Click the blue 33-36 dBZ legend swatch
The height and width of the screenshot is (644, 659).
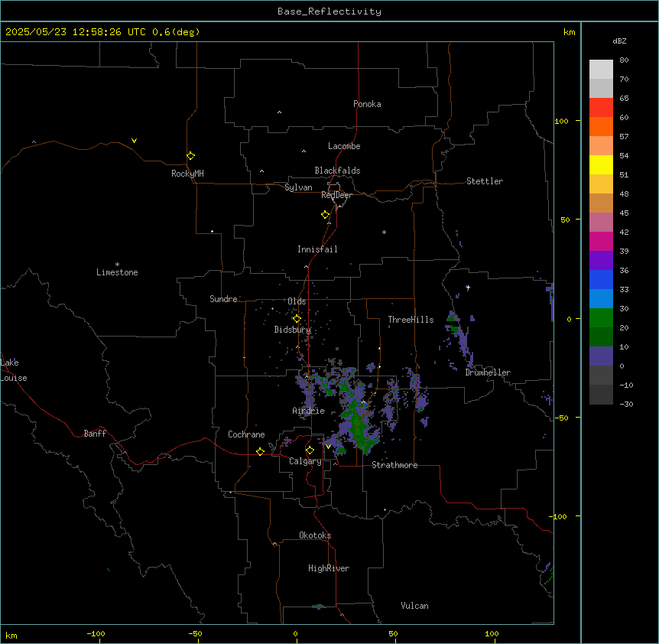(x=601, y=279)
